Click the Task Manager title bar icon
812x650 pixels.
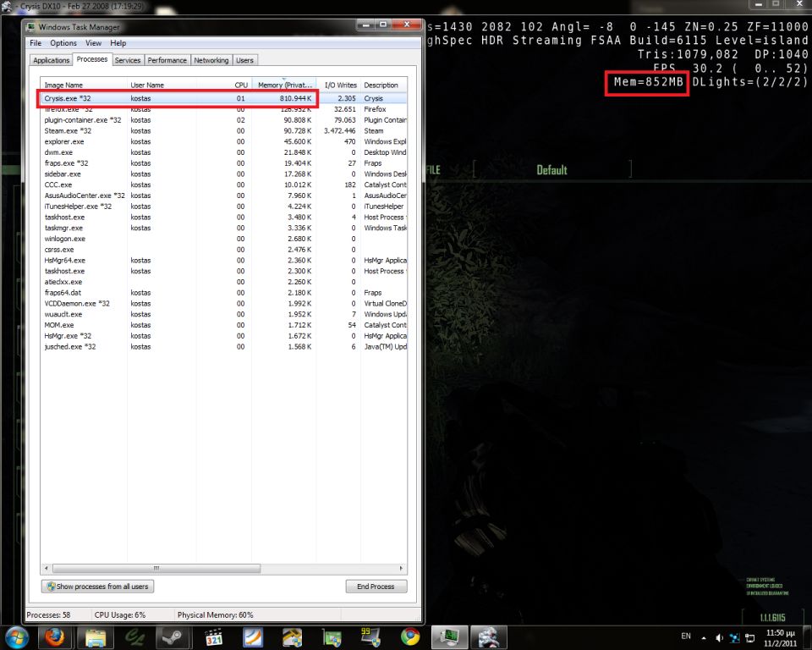pyautogui.click(x=31, y=27)
